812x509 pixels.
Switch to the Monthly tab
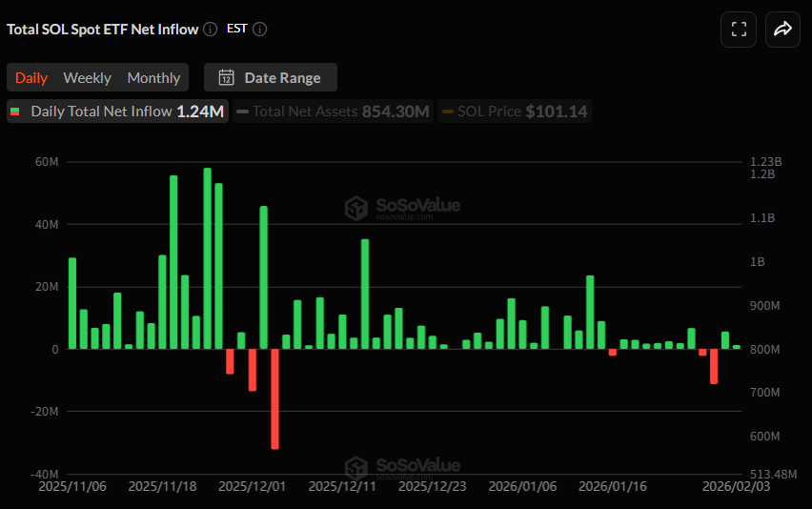coord(153,78)
